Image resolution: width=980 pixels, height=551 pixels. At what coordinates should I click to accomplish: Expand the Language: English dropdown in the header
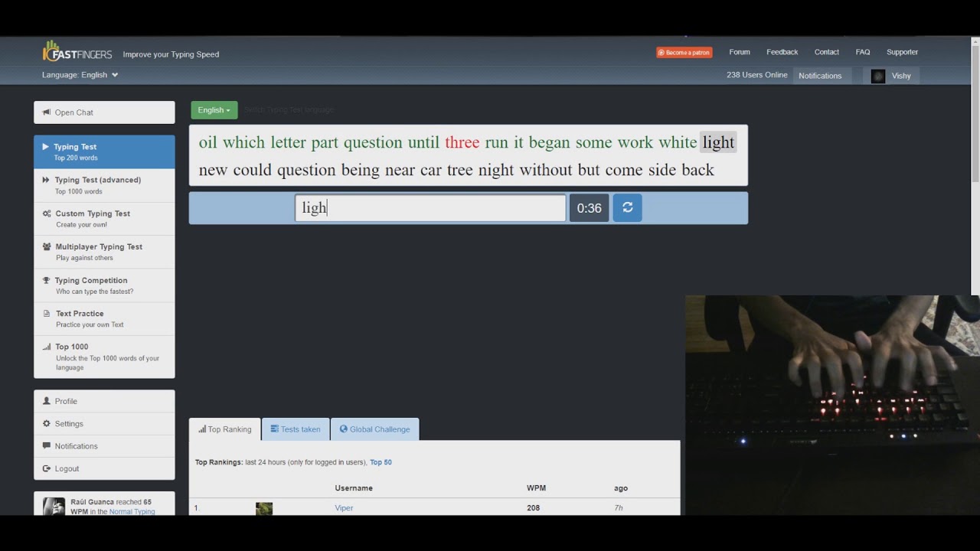pos(80,75)
